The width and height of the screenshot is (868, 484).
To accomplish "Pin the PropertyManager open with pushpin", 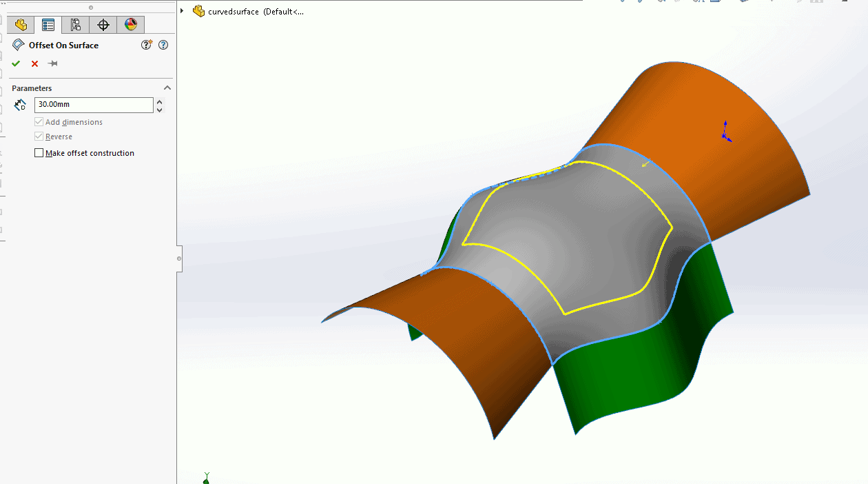I will click(53, 63).
